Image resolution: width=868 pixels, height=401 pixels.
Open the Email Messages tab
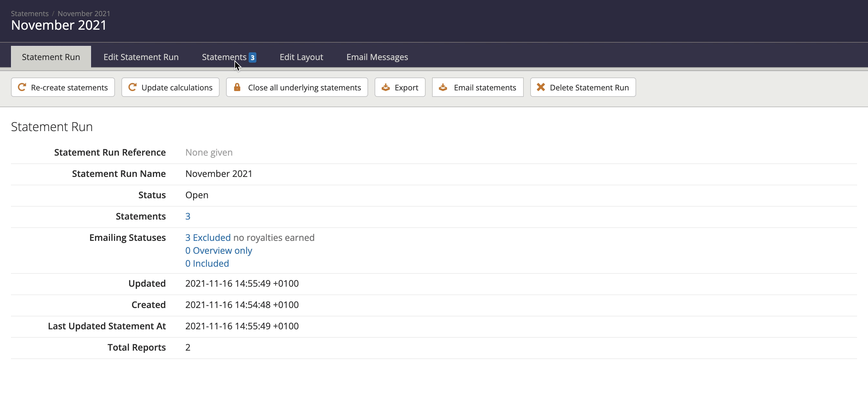(377, 57)
